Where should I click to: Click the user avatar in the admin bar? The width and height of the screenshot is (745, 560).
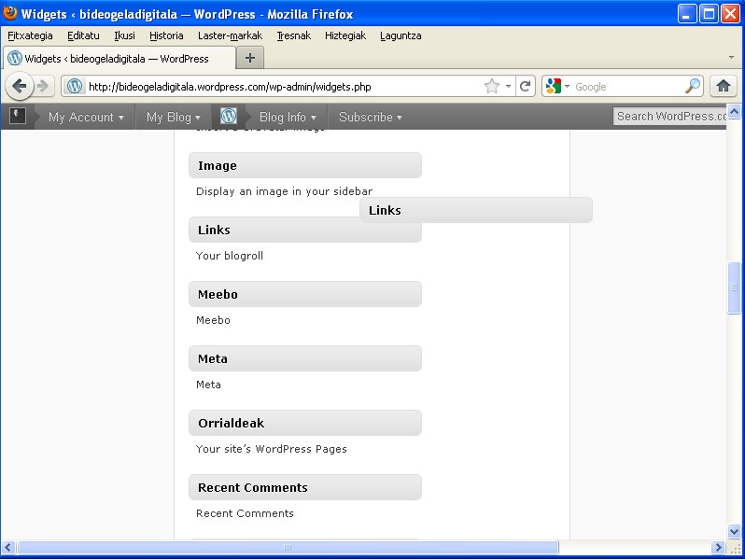point(18,116)
